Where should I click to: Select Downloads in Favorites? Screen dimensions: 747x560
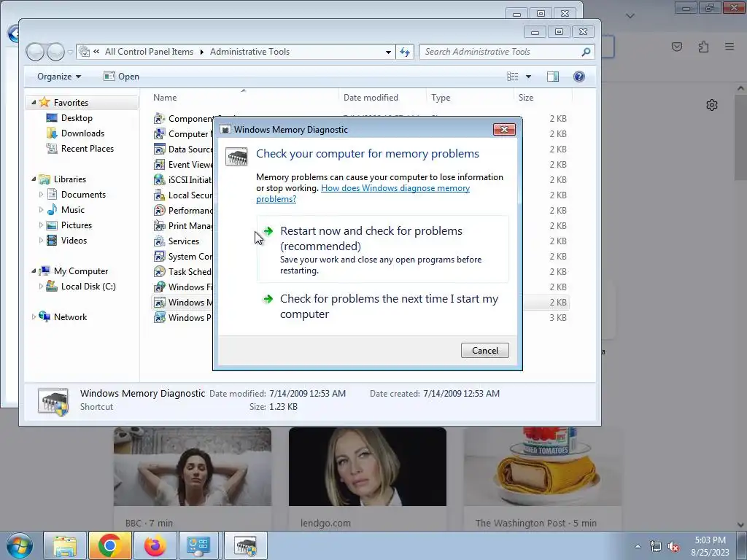(82, 133)
